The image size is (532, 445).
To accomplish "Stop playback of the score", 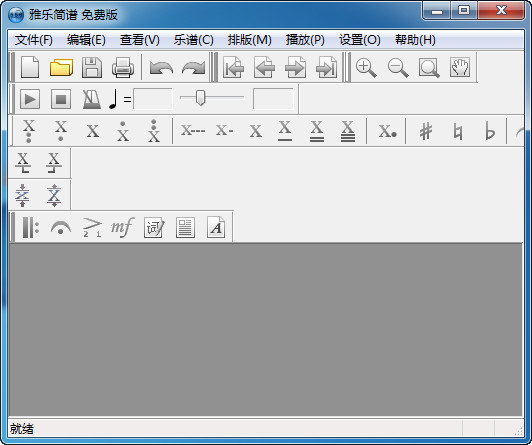I will click(x=61, y=99).
